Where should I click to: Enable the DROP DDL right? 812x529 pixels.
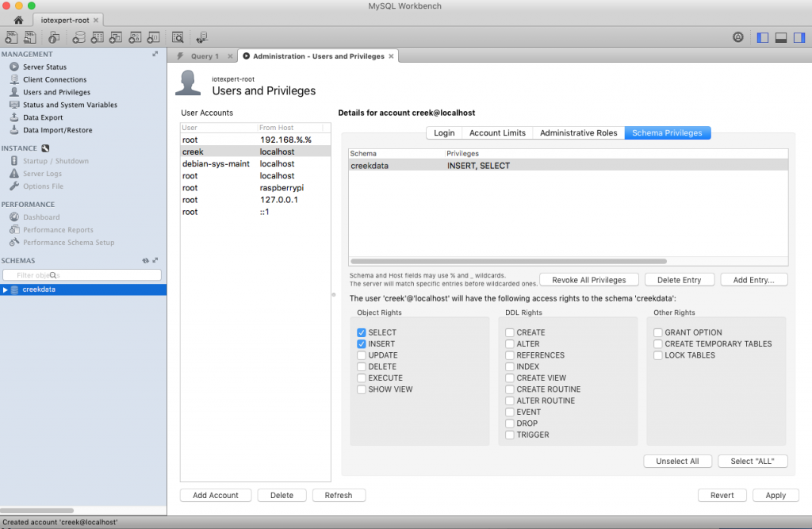pos(510,424)
